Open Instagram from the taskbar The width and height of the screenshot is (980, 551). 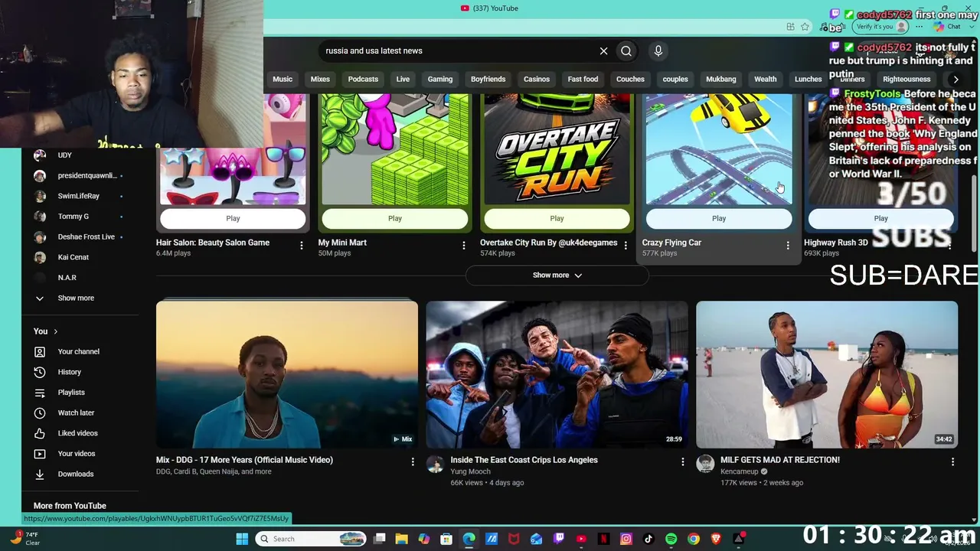pyautogui.click(x=626, y=539)
